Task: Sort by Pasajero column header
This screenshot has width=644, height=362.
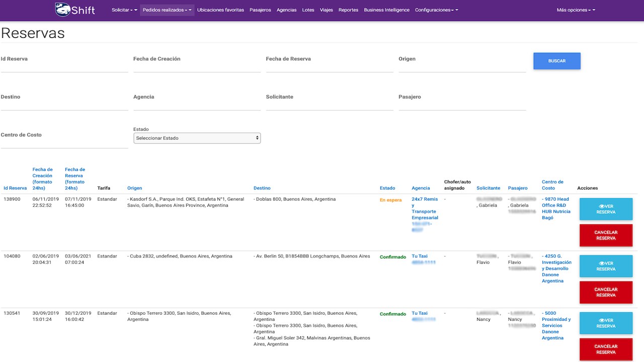Action: pos(518,188)
